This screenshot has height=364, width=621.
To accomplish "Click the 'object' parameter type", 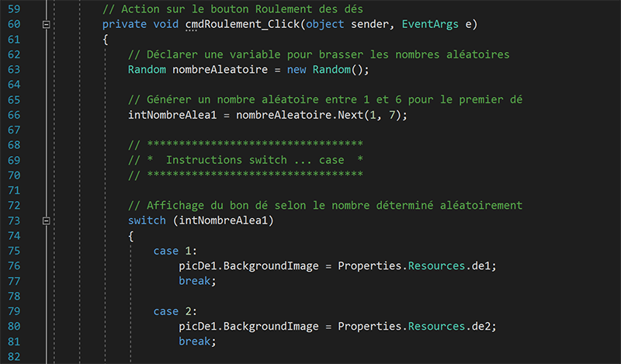I will click(x=324, y=25).
